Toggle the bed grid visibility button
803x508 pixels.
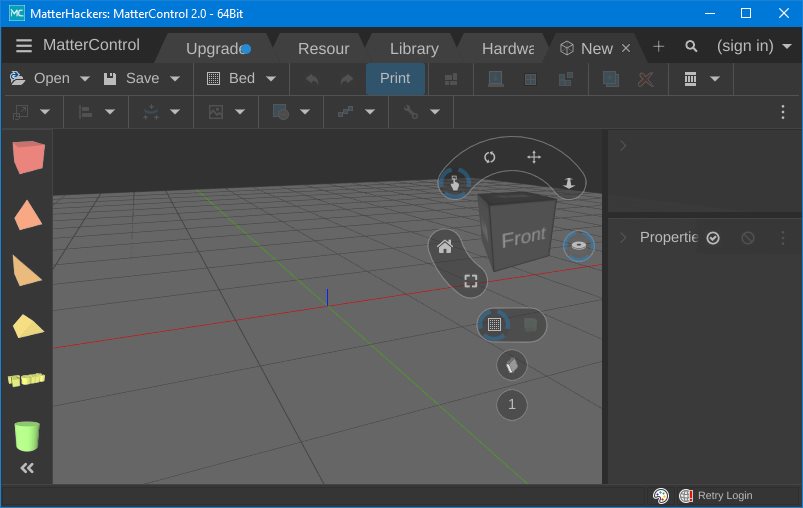pyautogui.click(x=494, y=324)
